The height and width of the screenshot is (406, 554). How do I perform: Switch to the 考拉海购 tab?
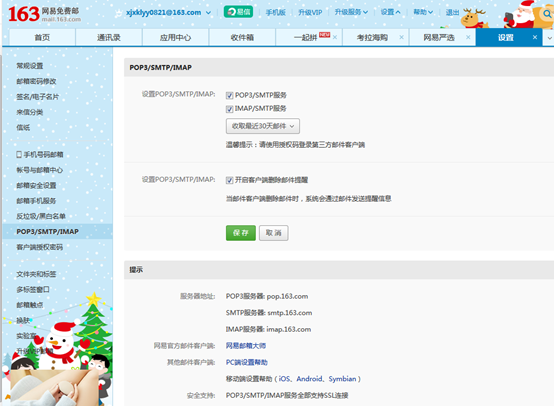pos(372,37)
